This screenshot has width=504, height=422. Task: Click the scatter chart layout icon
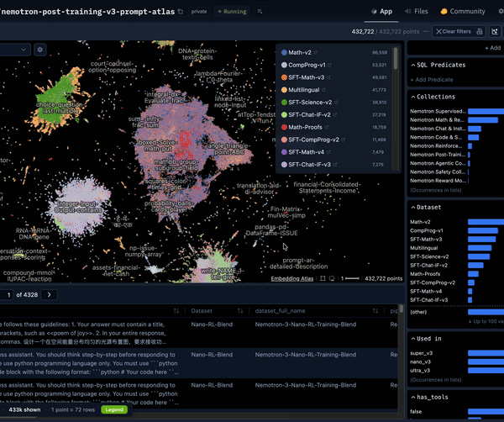(495, 31)
